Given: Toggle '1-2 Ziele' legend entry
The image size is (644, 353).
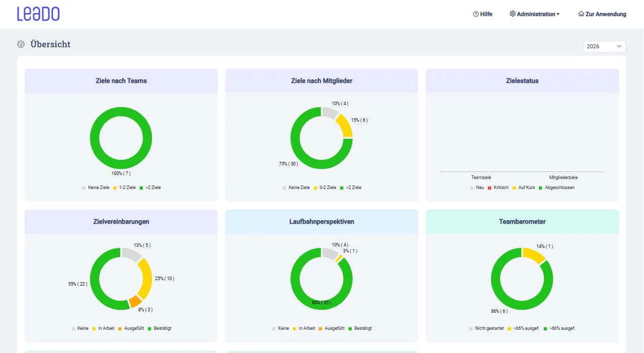Looking at the screenshot, I should (x=124, y=188).
